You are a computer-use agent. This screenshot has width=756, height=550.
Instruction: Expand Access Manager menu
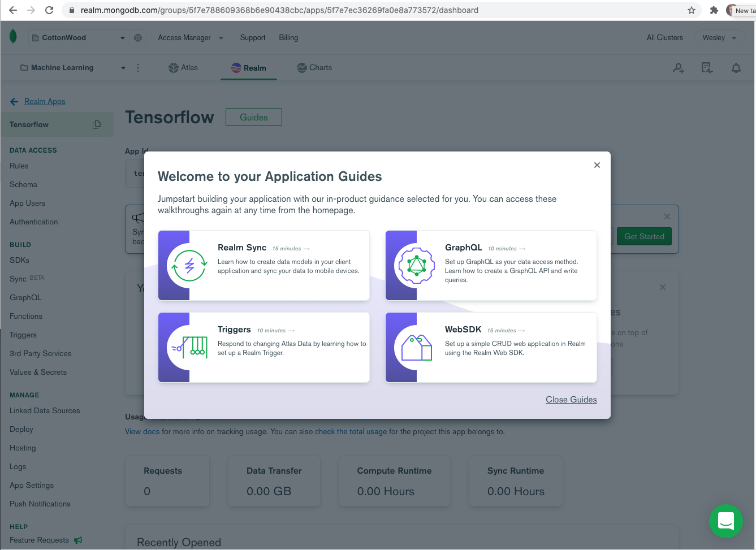(191, 38)
